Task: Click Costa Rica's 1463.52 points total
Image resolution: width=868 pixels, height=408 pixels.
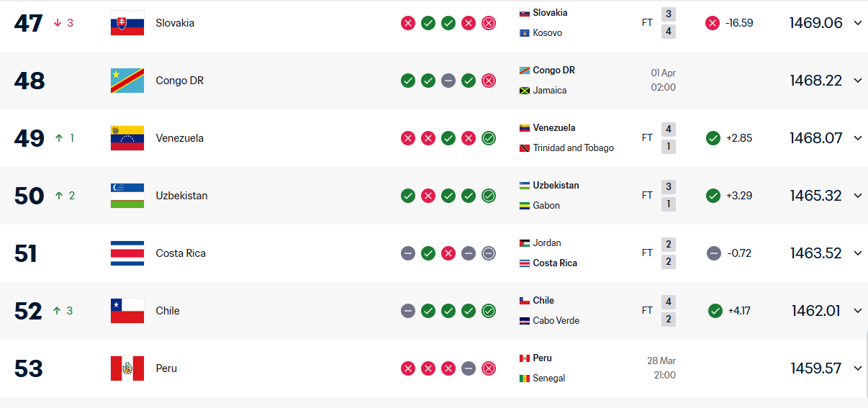Action: pos(815,253)
